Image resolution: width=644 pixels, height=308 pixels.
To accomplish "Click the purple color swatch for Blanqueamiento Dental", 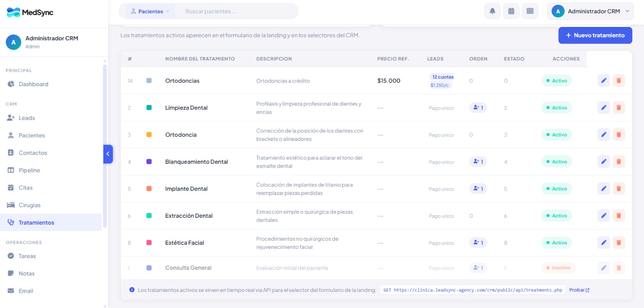I will (149, 161).
